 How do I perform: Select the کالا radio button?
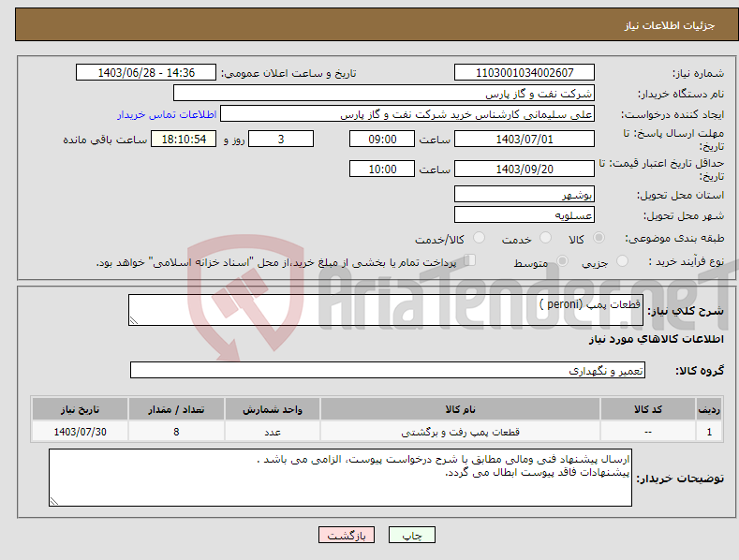pyautogui.click(x=599, y=238)
